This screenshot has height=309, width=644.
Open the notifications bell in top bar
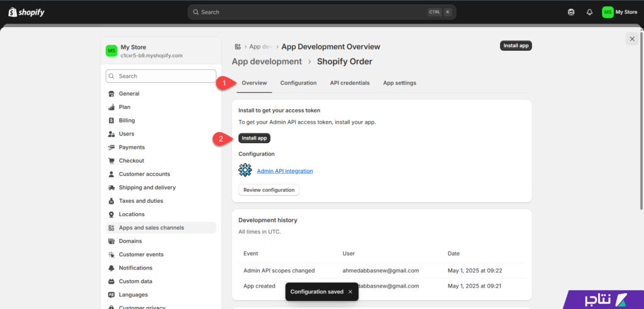click(x=589, y=13)
